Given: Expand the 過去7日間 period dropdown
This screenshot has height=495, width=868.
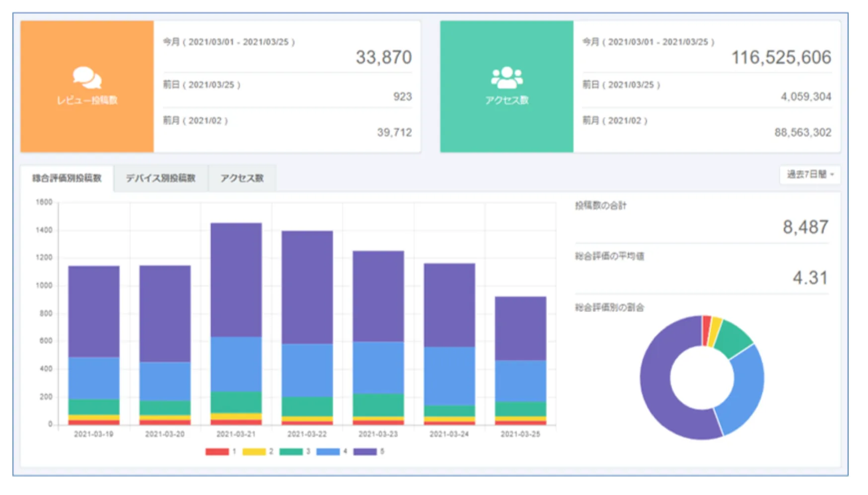Looking at the screenshot, I should pyautogui.click(x=810, y=174).
